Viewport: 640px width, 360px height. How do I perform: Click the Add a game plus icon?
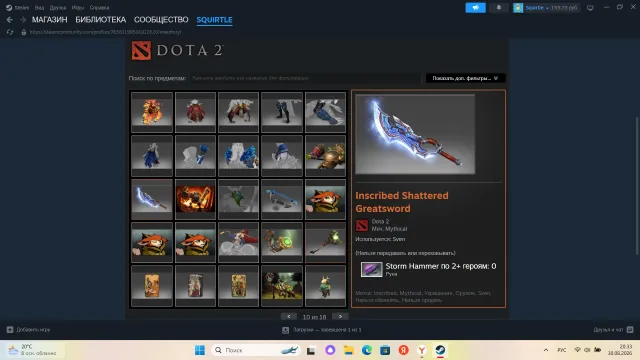[10, 329]
